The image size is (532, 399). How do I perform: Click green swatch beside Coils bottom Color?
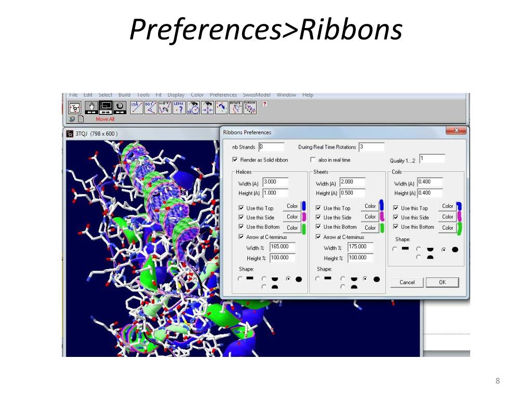point(459,229)
